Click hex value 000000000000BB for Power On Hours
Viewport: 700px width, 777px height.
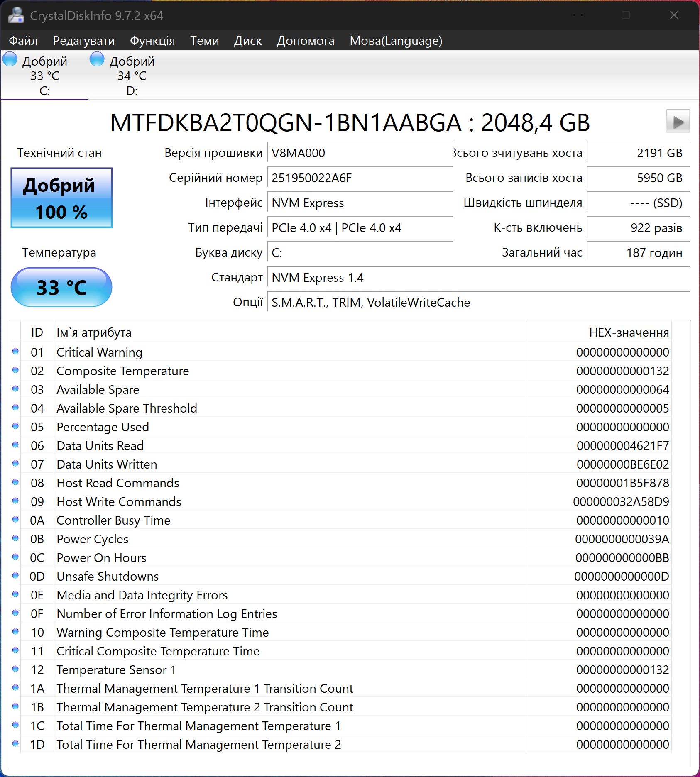point(622,558)
